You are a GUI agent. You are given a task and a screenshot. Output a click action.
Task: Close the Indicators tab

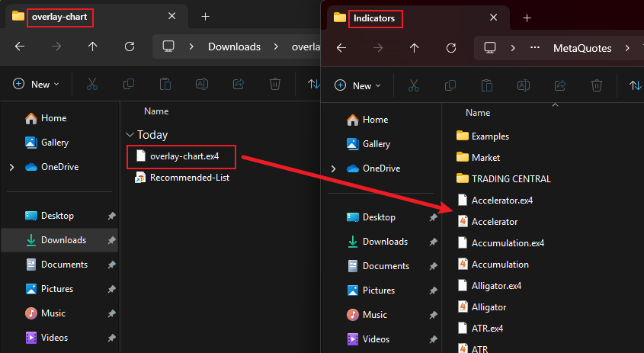[494, 18]
